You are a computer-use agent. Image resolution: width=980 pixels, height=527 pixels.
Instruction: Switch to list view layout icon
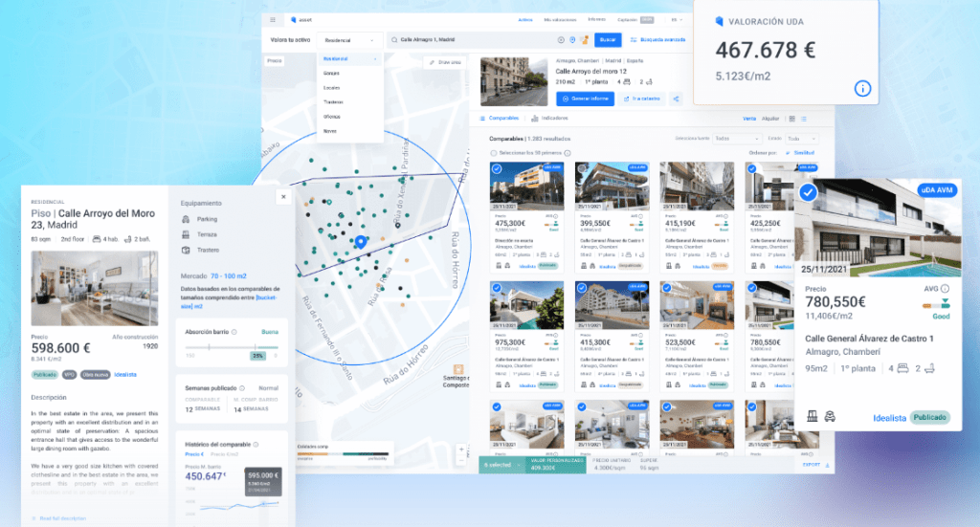click(804, 119)
